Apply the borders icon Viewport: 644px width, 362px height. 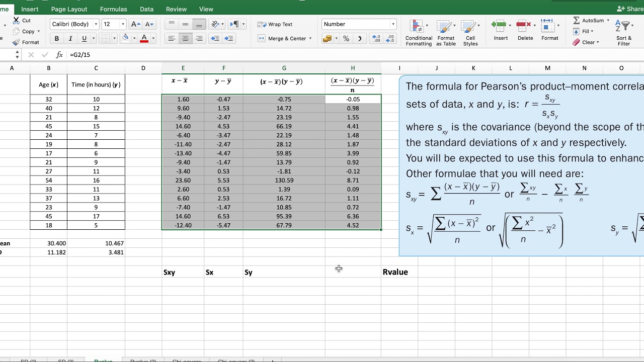pyautogui.click(x=105, y=39)
